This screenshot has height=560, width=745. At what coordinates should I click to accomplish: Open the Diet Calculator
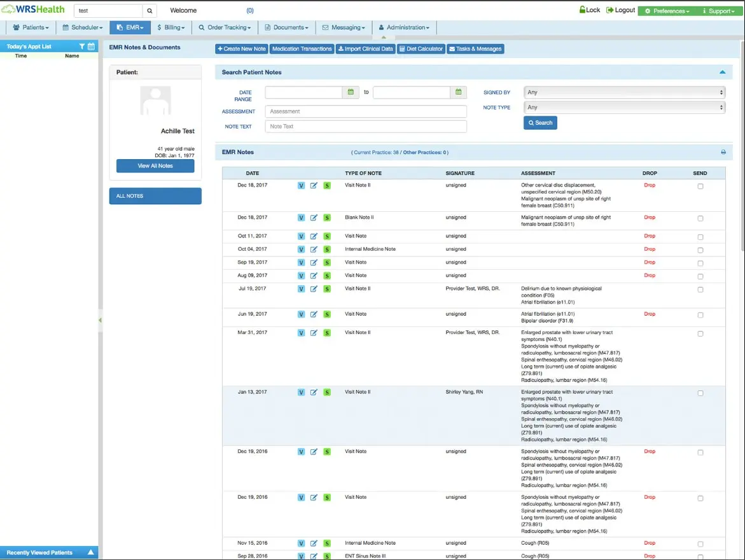[421, 48]
